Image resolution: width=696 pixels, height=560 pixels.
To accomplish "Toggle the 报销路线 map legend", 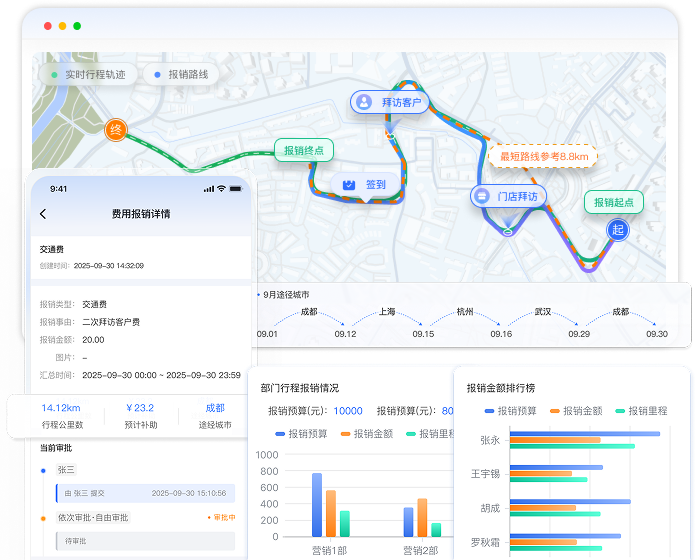I will pos(180,75).
